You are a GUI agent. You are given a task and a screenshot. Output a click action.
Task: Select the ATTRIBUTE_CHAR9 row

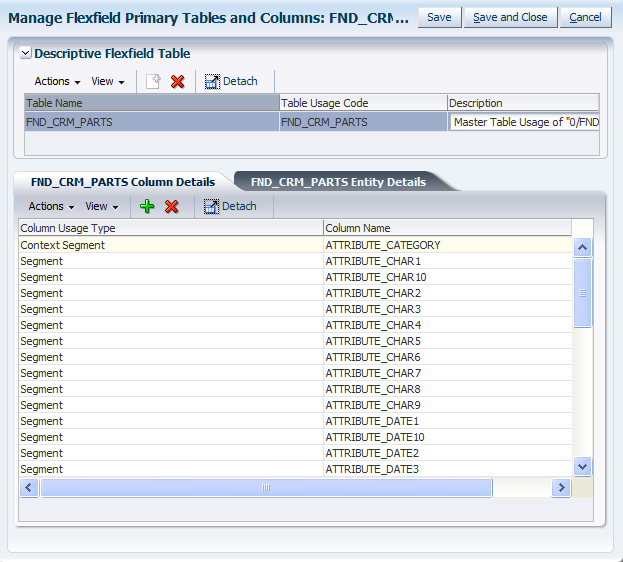coord(295,405)
